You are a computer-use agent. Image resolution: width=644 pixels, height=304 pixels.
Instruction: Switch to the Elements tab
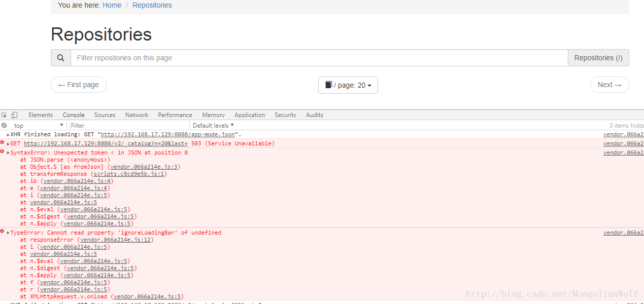point(41,115)
